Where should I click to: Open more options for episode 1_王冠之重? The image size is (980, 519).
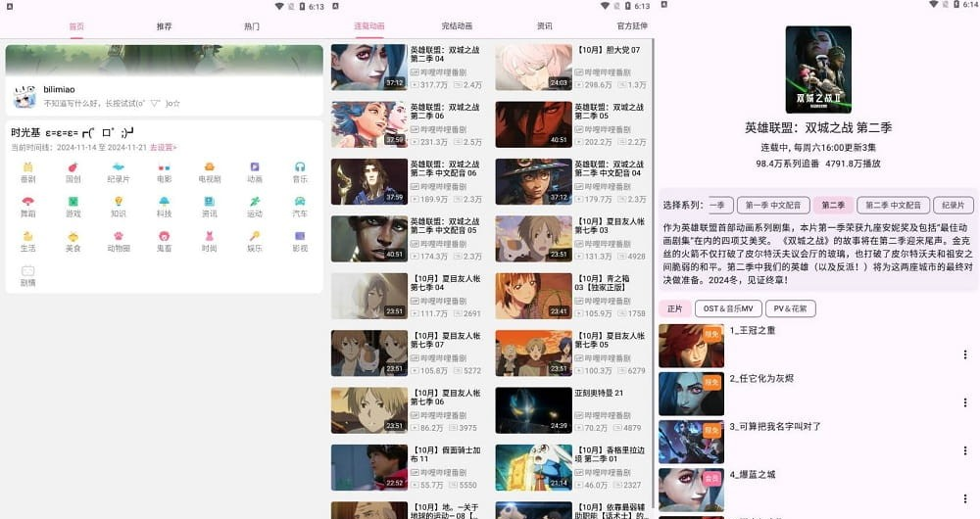point(965,354)
